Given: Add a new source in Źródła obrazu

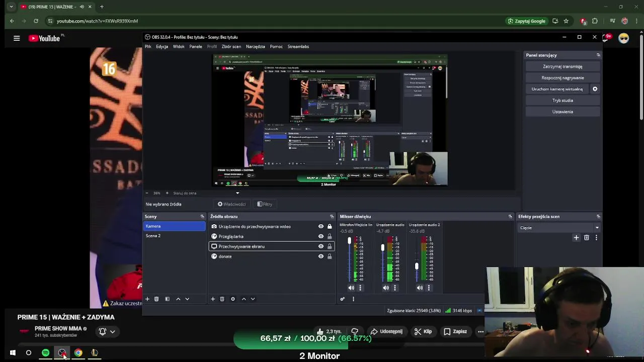Looking at the screenshot, I should pos(213,299).
